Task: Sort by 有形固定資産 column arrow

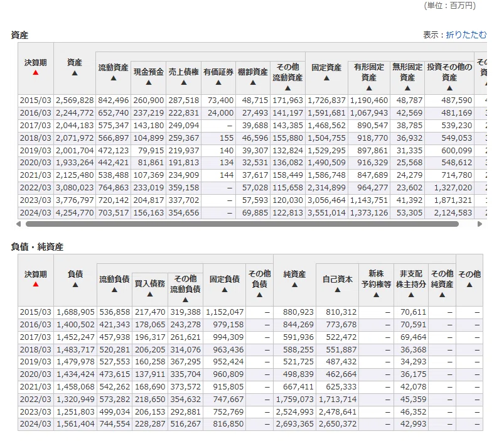Action: click(x=369, y=88)
